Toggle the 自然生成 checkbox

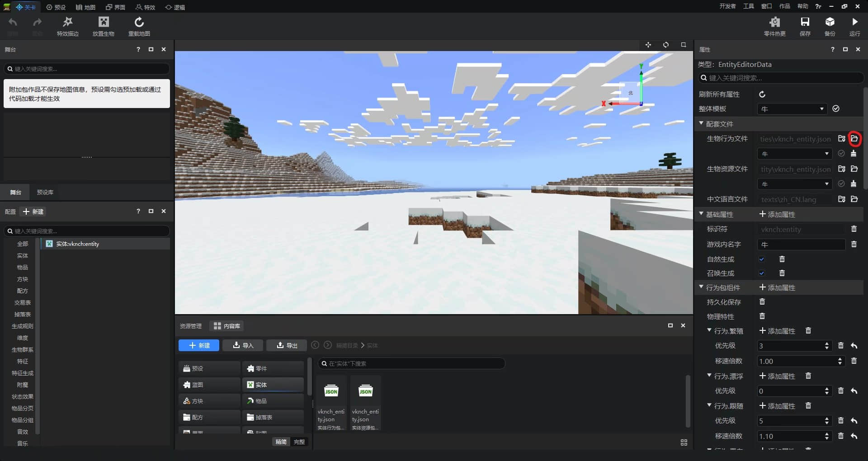[762, 259]
